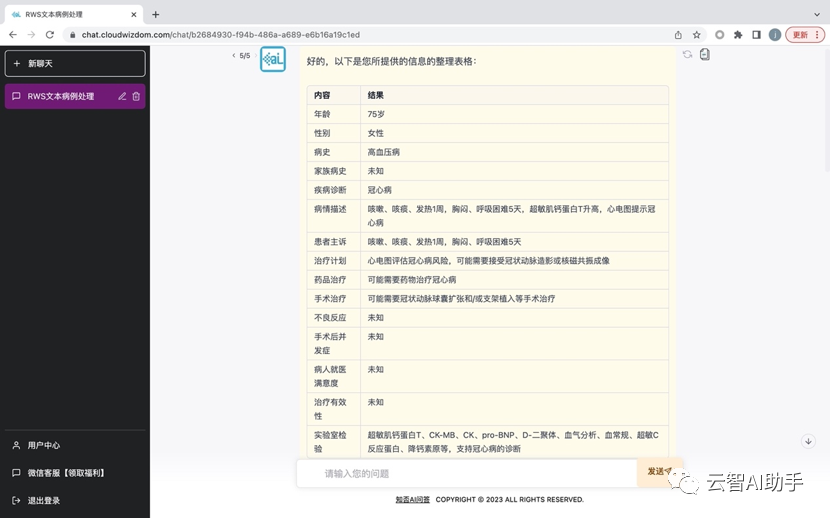Open the 知否AI问答 footer link
The height and width of the screenshot is (518, 830).
(412, 499)
